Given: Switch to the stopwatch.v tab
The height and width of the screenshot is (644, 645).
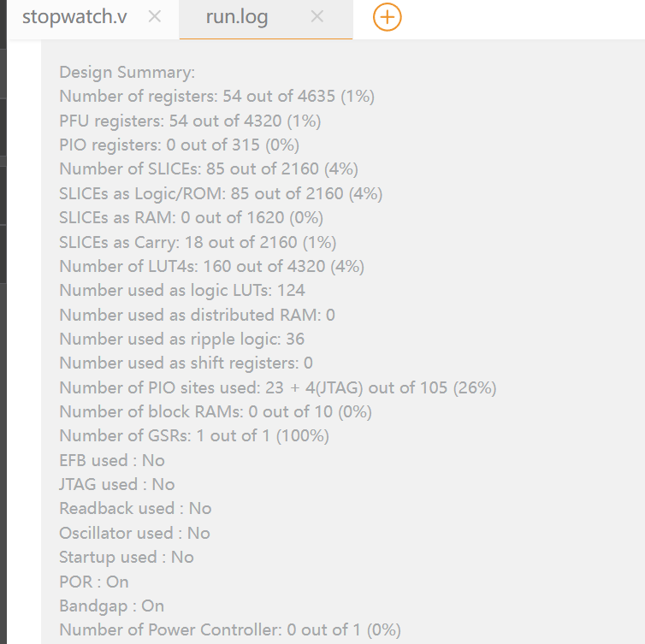Looking at the screenshot, I should pyautogui.click(x=74, y=17).
